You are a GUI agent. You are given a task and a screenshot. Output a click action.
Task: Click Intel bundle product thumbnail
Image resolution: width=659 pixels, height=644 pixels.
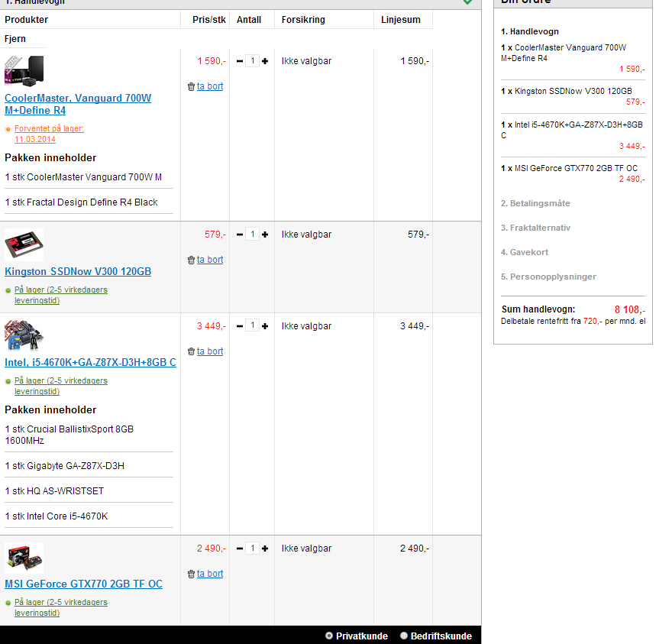coord(24,335)
